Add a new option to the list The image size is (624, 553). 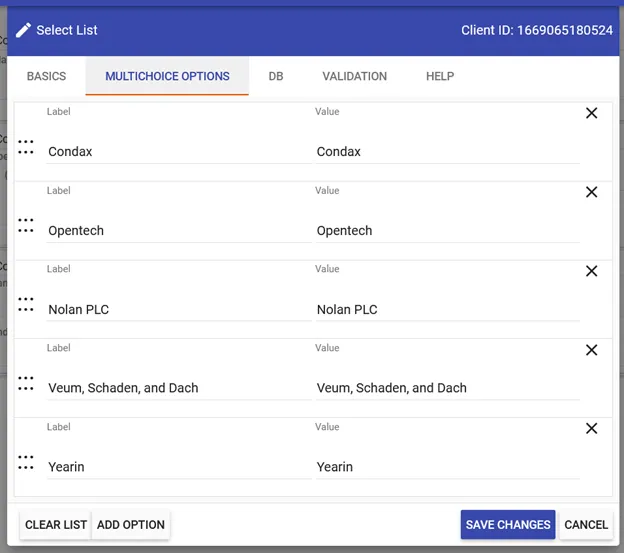tap(131, 525)
